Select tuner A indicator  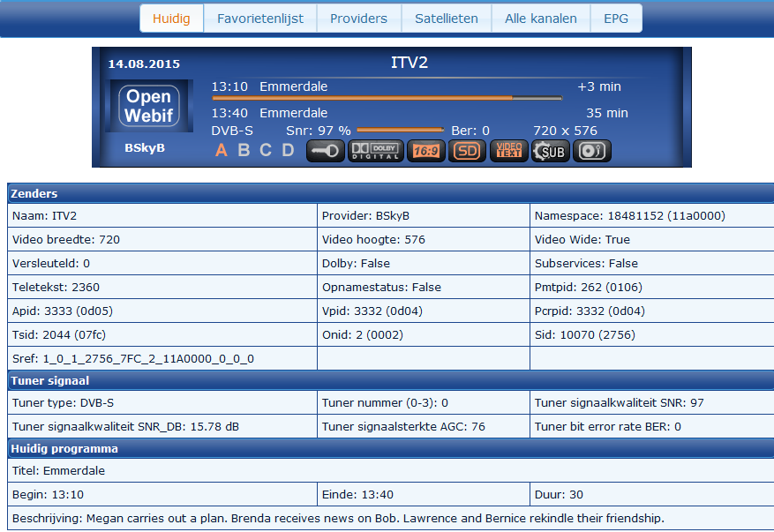pyautogui.click(x=222, y=151)
